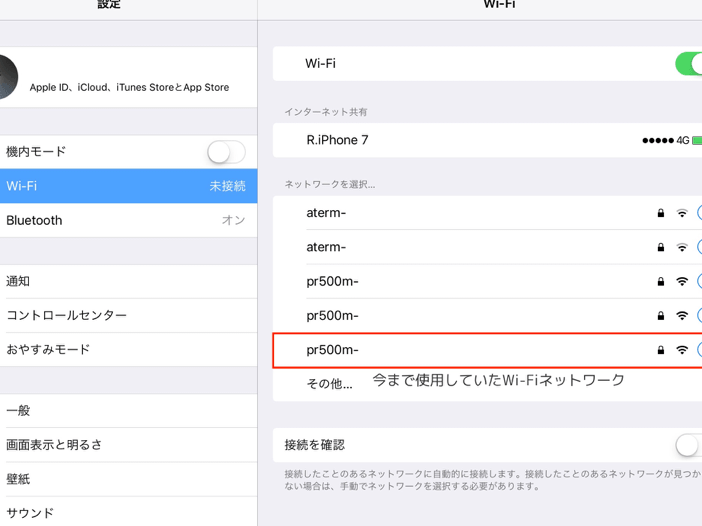The image size is (702, 526).
Task: Click the lock icon on red-highlighted pr500m- row
Action: pyautogui.click(x=660, y=350)
